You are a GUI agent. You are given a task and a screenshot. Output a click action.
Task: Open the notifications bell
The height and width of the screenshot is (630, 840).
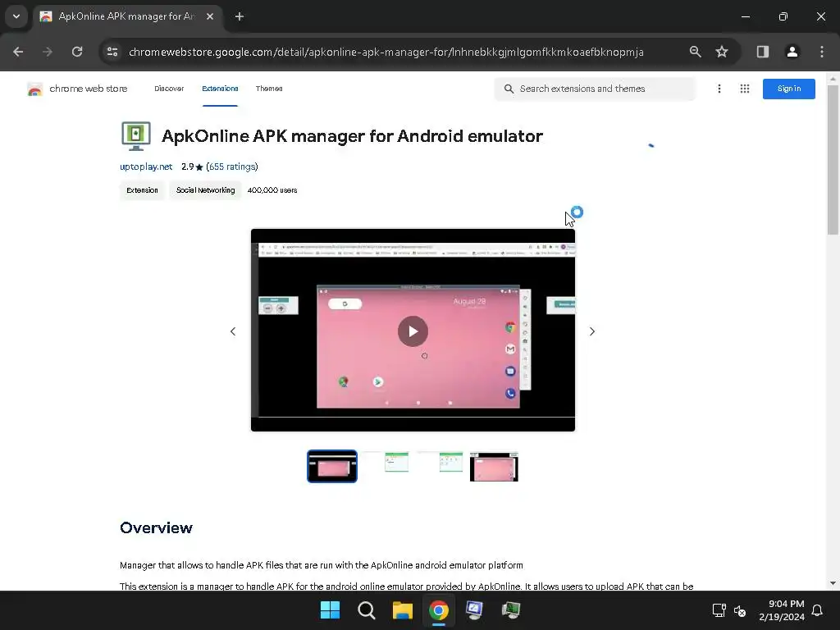818,610
